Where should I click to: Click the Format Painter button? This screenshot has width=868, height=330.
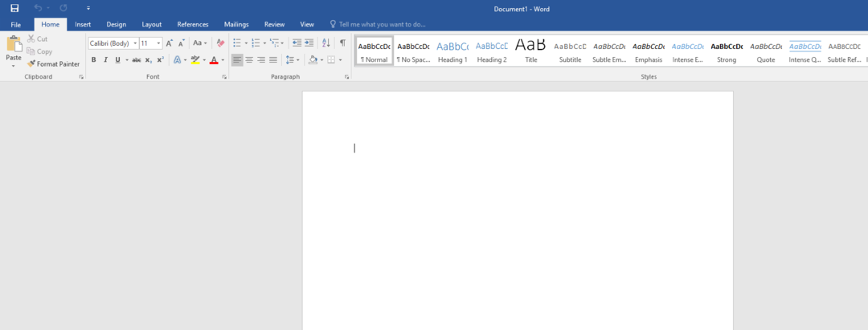(x=53, y=63)
